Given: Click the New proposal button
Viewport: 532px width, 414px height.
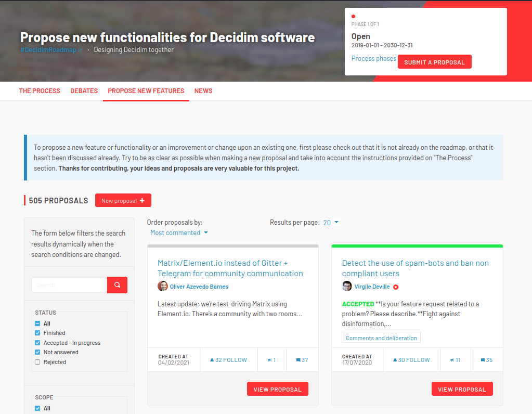Looking at the screenshot, I should coord(123,201).
